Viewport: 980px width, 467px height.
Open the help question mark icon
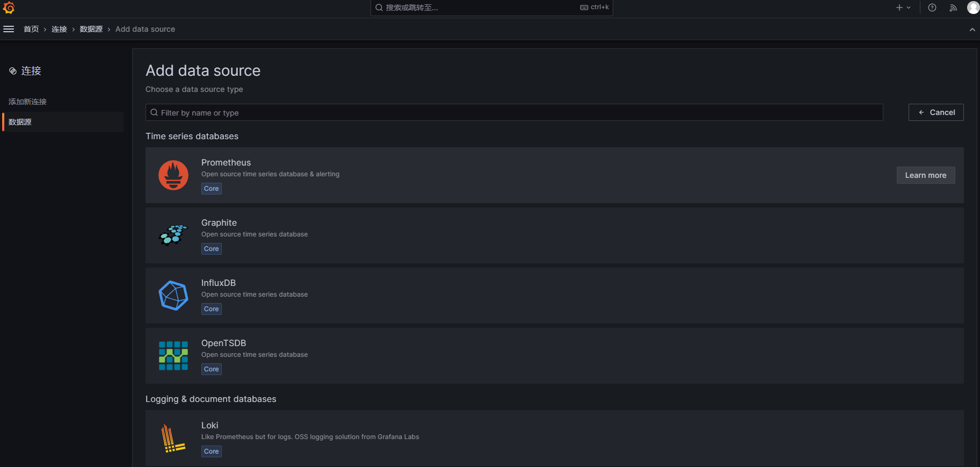932,8
